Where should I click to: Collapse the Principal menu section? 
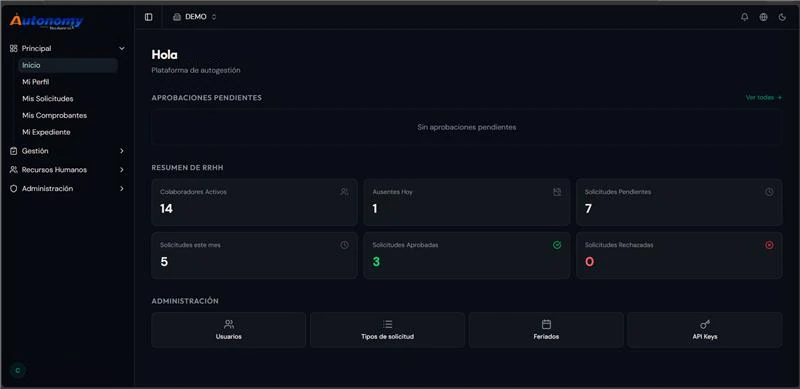point(67,48)
